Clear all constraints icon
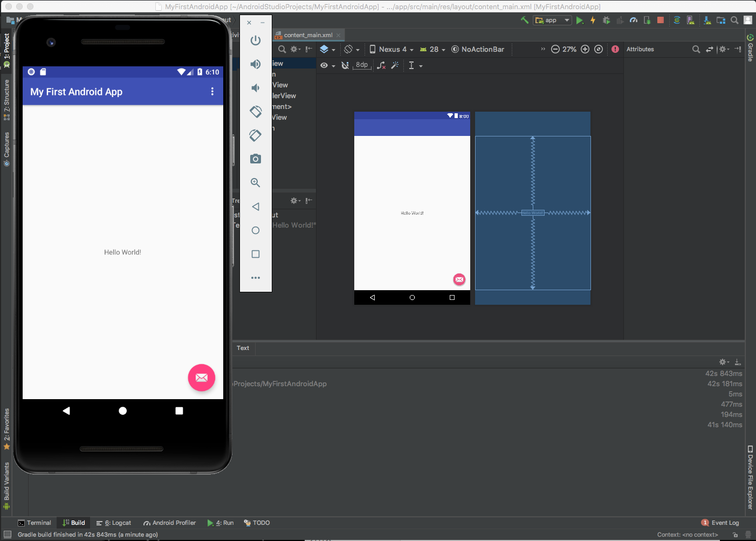Screen dimensions: 756x541 [x=382, y=65]
